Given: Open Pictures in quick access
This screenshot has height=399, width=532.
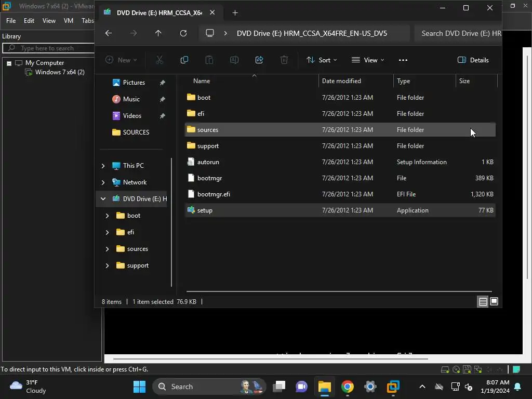Looking at the screenshot, I should point(134,83).
